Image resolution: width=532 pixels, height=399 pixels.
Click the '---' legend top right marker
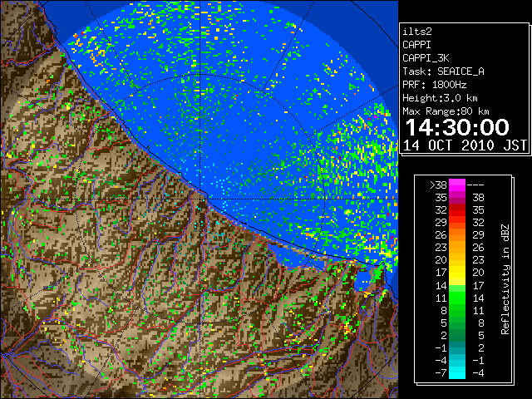[x=475, y=185]
